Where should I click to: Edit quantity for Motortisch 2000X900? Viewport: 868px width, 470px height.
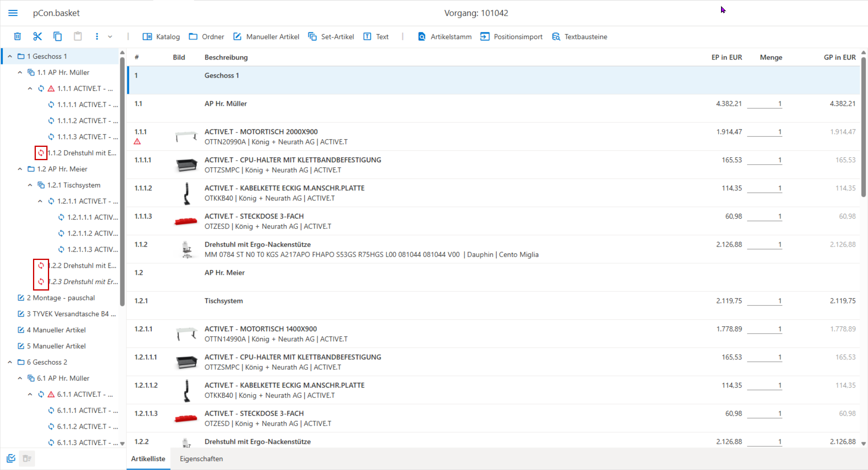[765, 132]
